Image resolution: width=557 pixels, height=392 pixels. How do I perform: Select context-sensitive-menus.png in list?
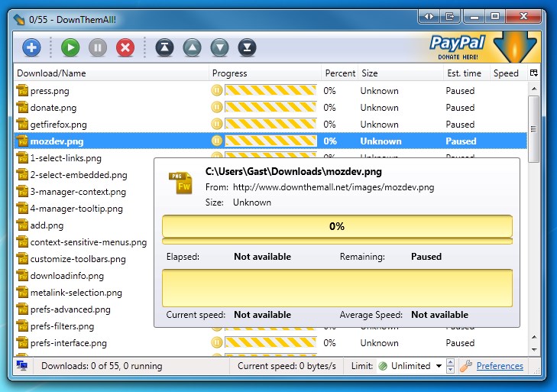click(89, 242)
